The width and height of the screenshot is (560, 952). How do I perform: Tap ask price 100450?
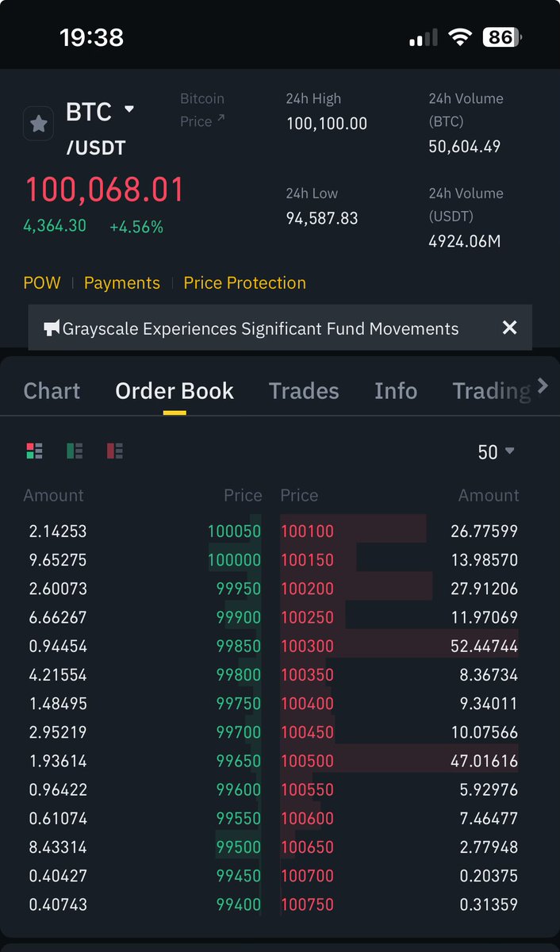tap(308, 732)
